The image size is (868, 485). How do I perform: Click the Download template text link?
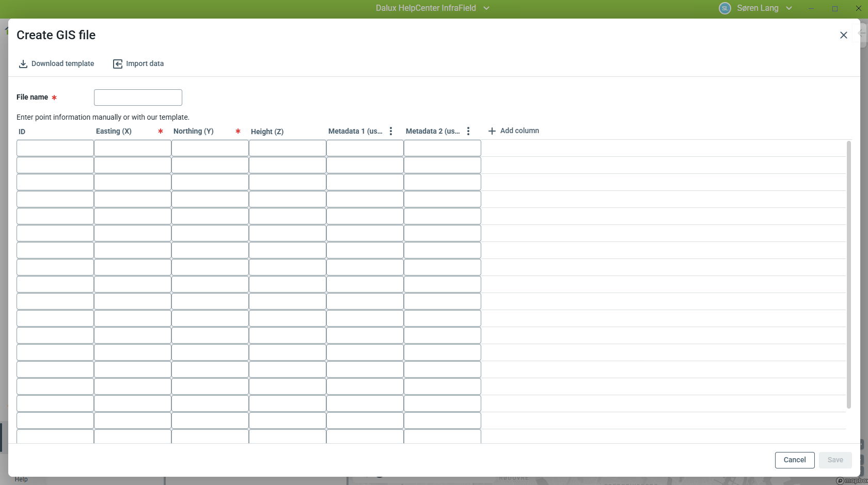[62, 64]
